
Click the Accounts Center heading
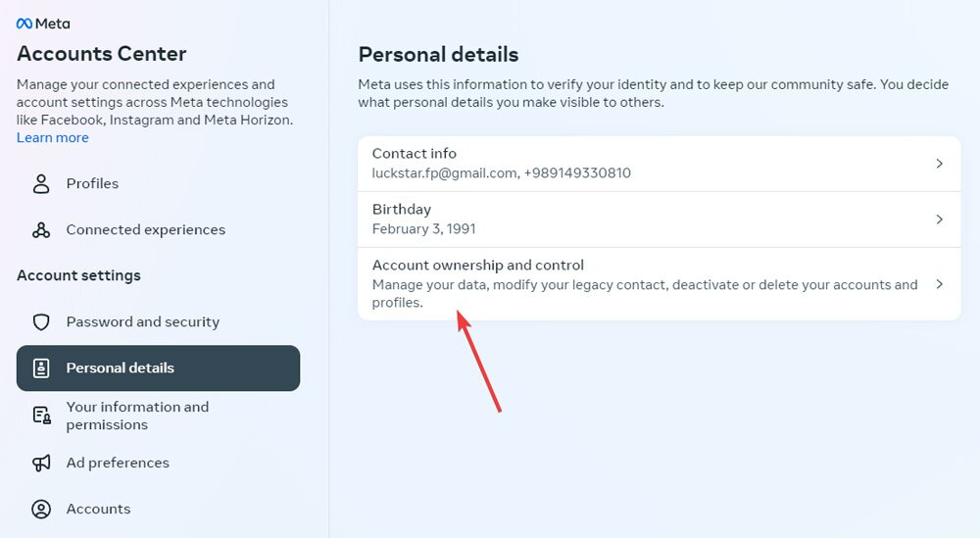tap(102, 54)
